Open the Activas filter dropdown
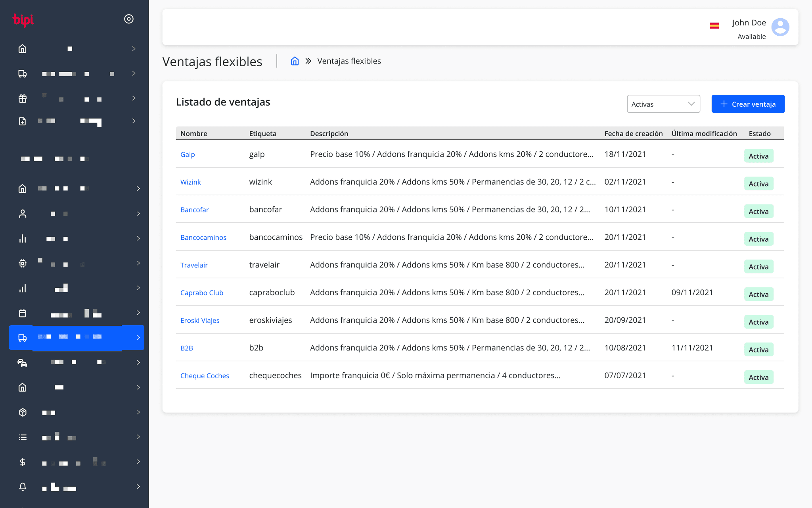 pos(663,104)
